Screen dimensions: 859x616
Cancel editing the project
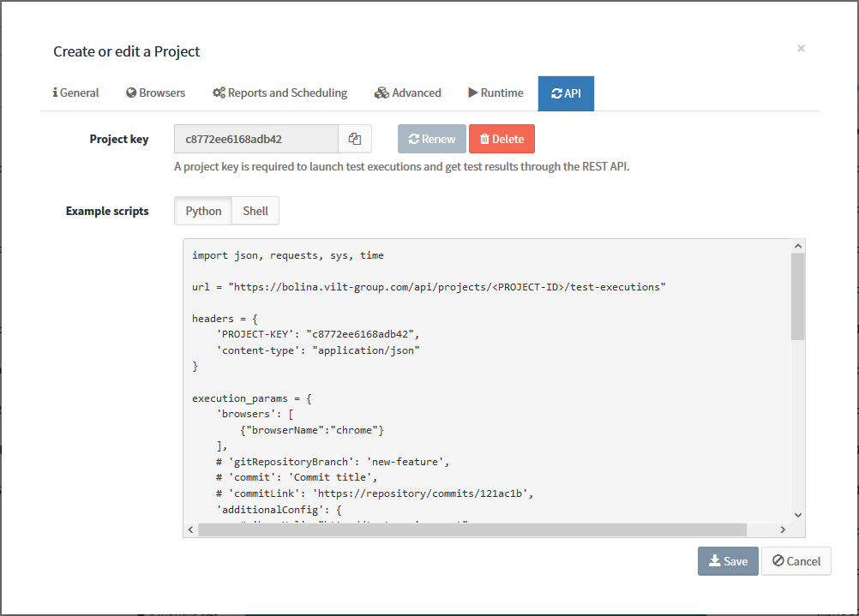tap(796, 561)
